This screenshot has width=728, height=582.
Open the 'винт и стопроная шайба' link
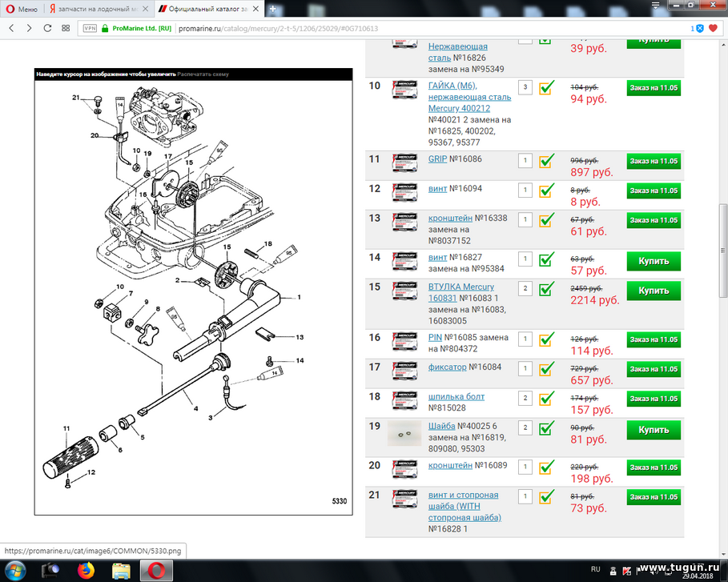tap(465, 507)
